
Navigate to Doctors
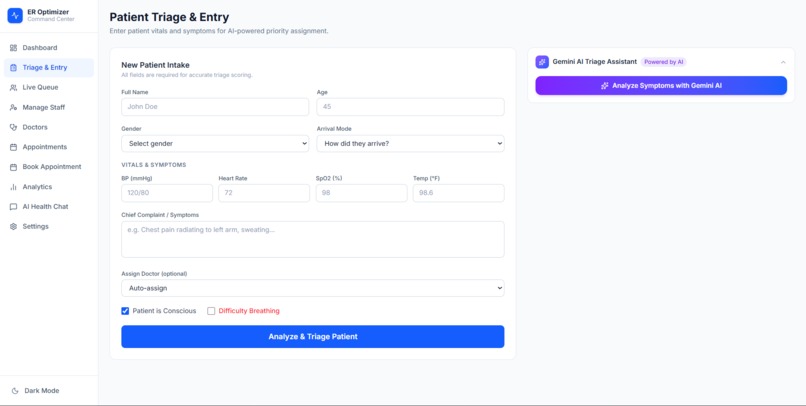point(49,127)
